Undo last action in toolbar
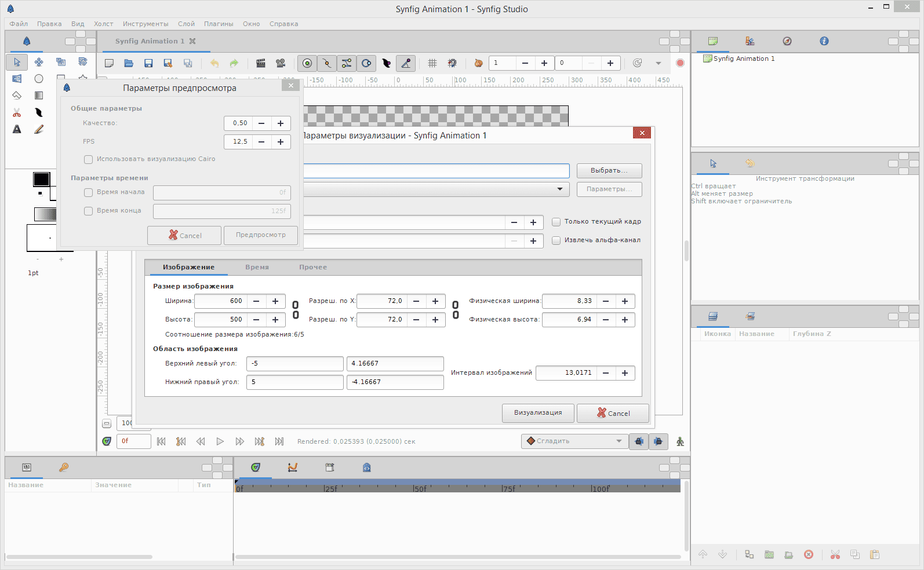This screenshot has height=570, width=924. 214,63
